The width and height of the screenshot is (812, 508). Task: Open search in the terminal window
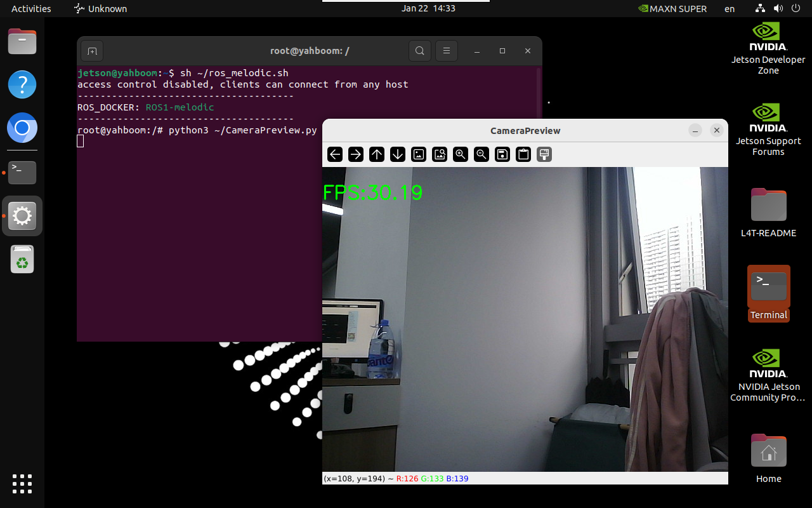(420, 51)
